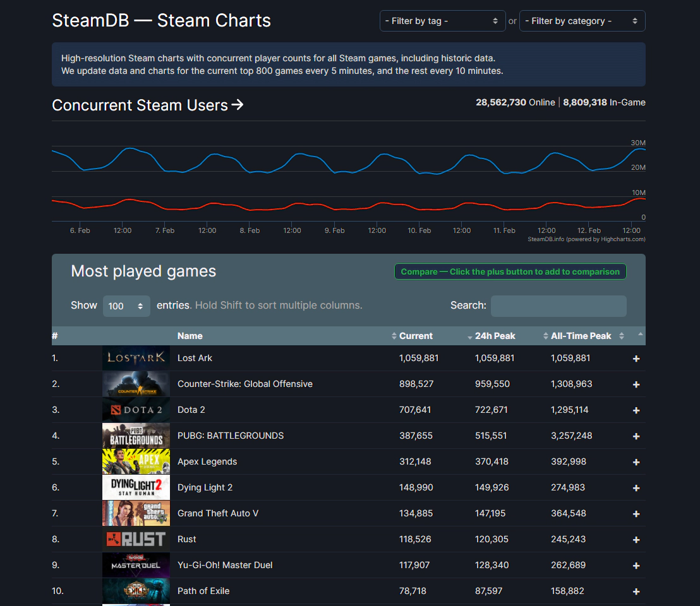This screenshot has width=700, height=606.
Task: Click into the Search input field
Action: coord(558,306)
